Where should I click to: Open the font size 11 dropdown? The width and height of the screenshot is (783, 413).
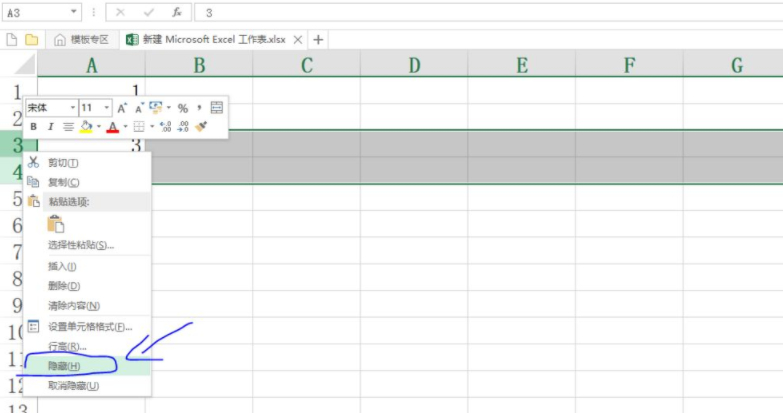pos(107,108)
